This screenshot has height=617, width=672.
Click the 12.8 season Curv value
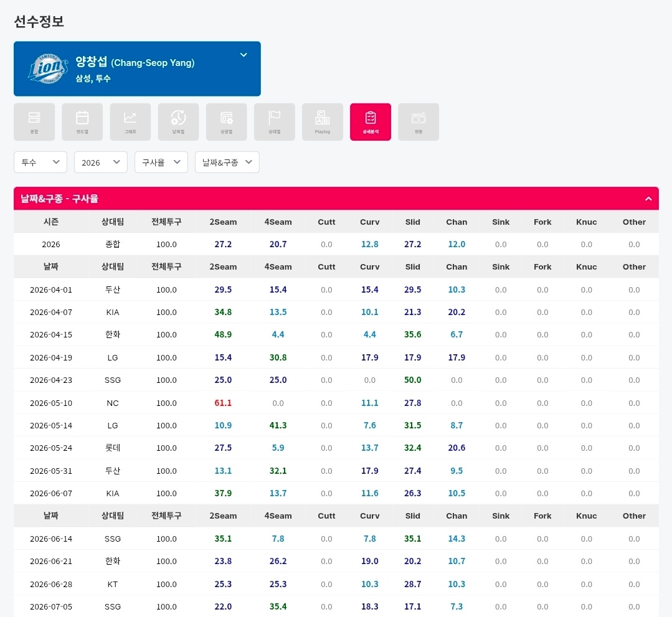click(x=370, y=244)
